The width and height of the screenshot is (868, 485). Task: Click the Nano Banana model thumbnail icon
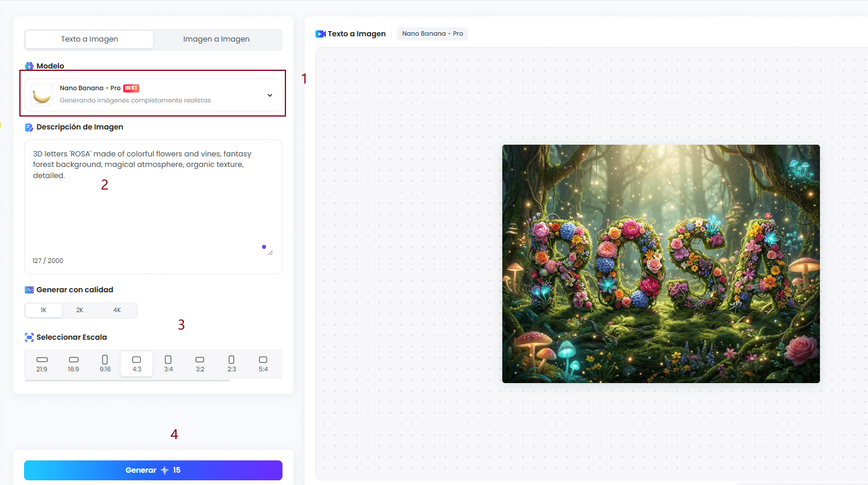tap(41, 94)
